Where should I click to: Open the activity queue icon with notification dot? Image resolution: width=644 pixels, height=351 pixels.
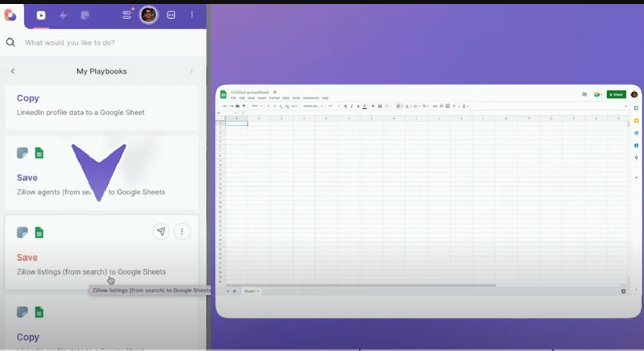127,15
